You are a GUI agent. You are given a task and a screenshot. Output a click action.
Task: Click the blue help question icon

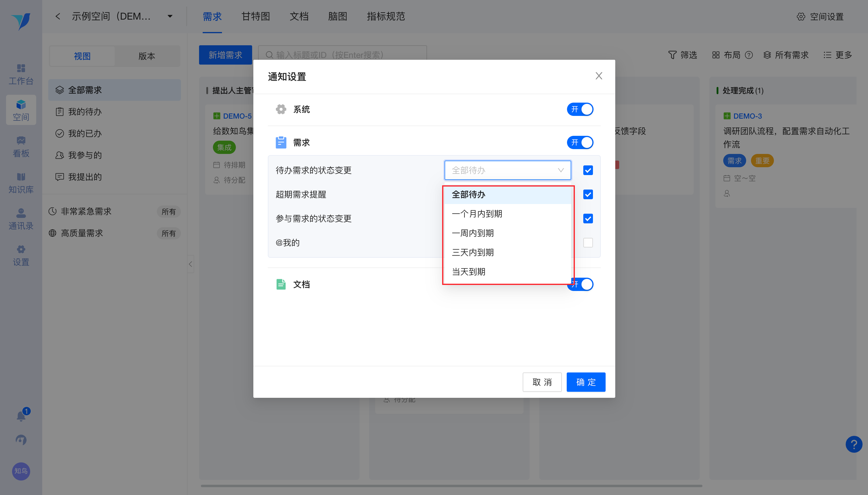pos(854,444)
